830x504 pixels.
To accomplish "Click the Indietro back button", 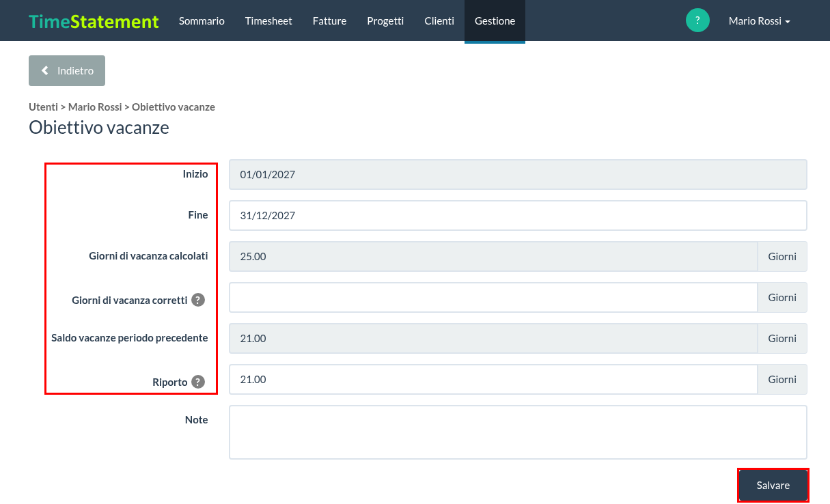I will (67, 70).
